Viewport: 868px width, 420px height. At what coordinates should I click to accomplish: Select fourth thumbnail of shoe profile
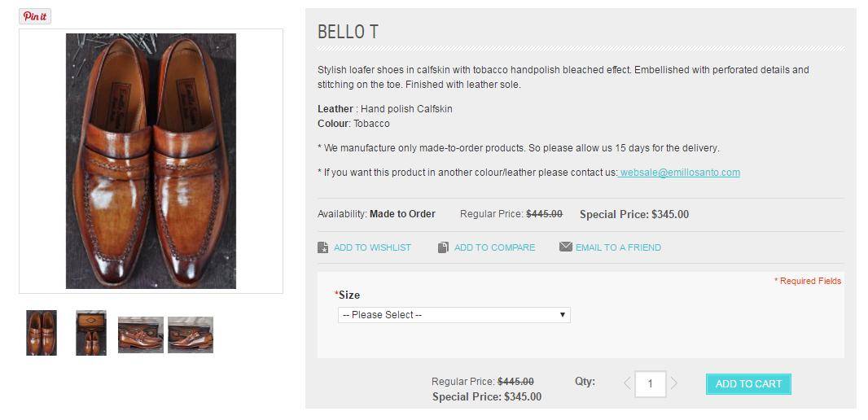pos(191,335)
